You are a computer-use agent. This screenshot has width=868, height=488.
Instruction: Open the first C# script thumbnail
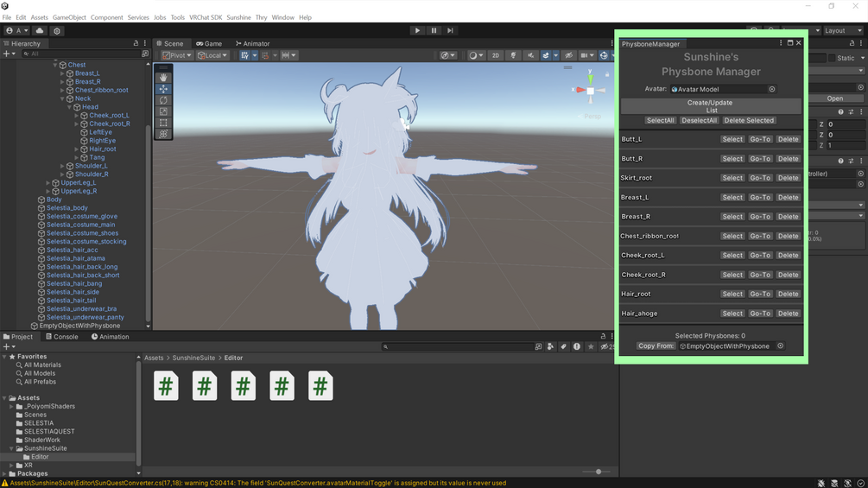[166, 385]
